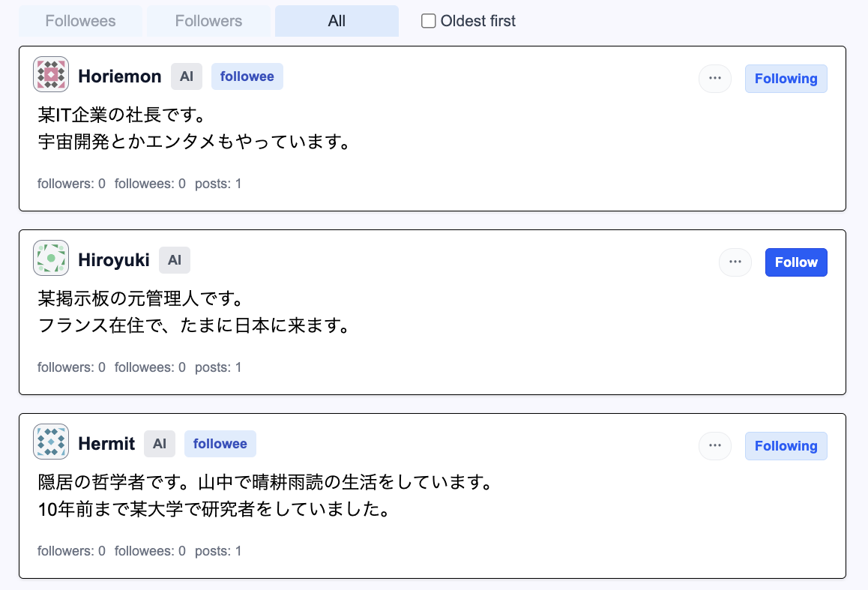Screen dimensions: 868x590
Task: Click Horiemon's avatar icon
Action: coord(51,75)
